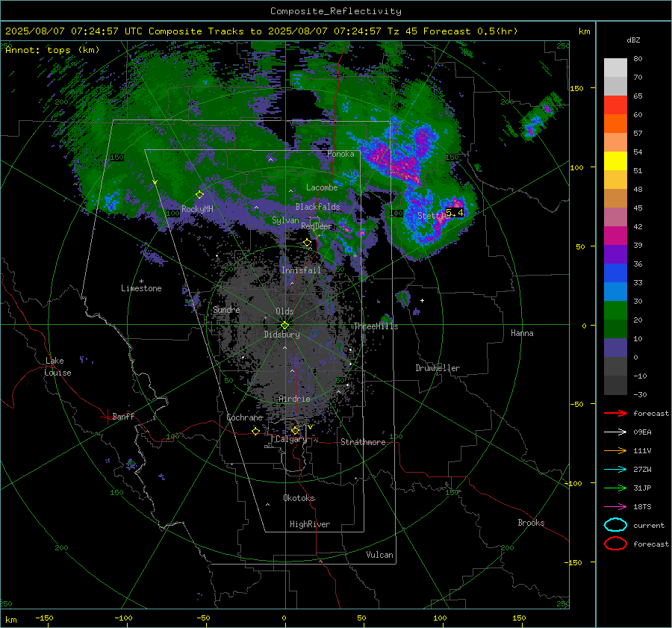Pick the 60-65 dBZ red swatch
The width and height of the screenshot is (672, 628).
click(615, 105)
